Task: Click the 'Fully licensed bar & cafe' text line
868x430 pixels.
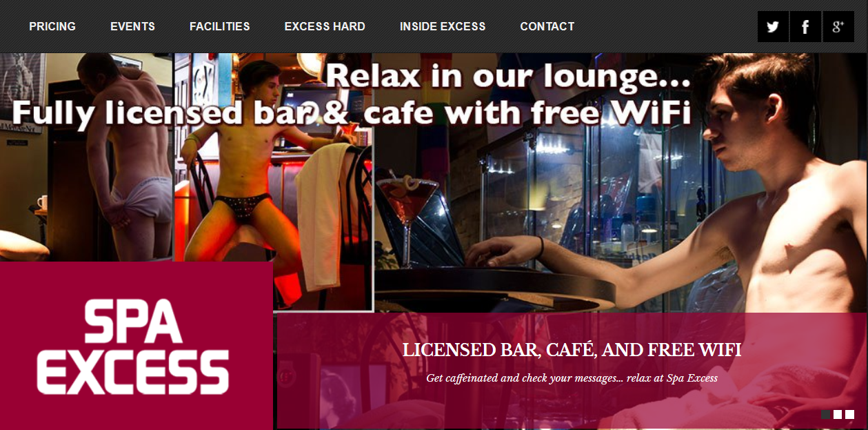Action: 351,113
